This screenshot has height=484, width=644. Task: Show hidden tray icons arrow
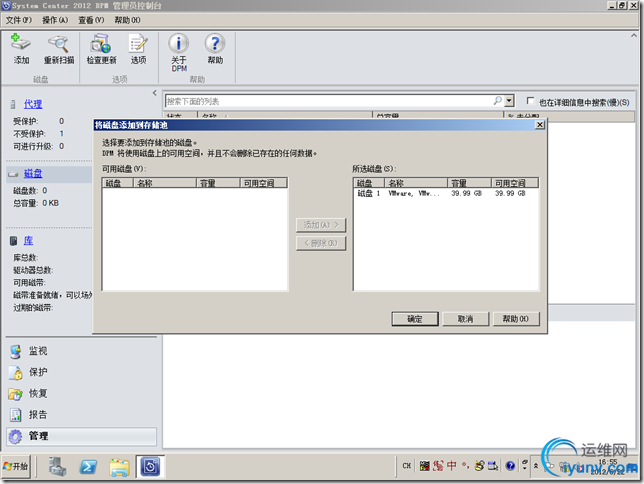coord(536,466)
